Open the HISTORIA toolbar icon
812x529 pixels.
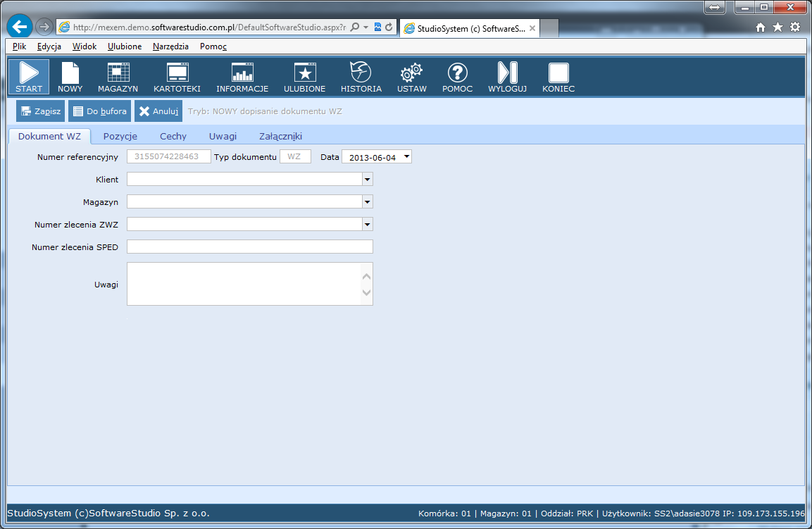tap(361, 77)
